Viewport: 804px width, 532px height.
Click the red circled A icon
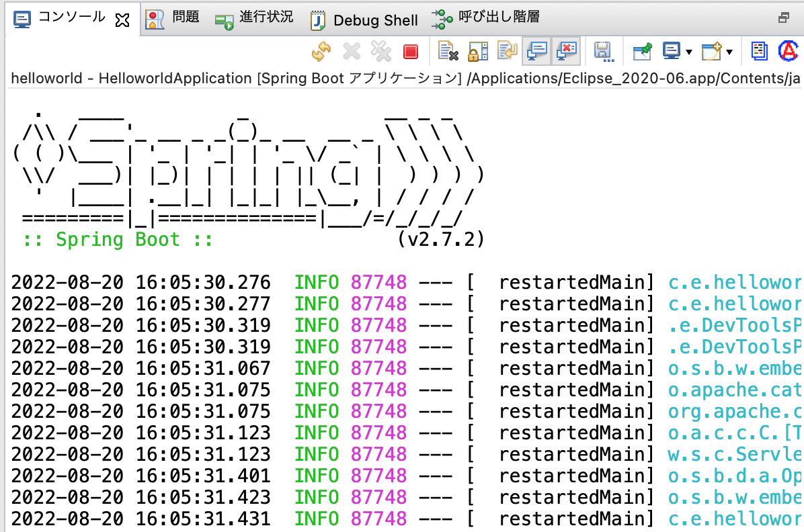[787, 51]
